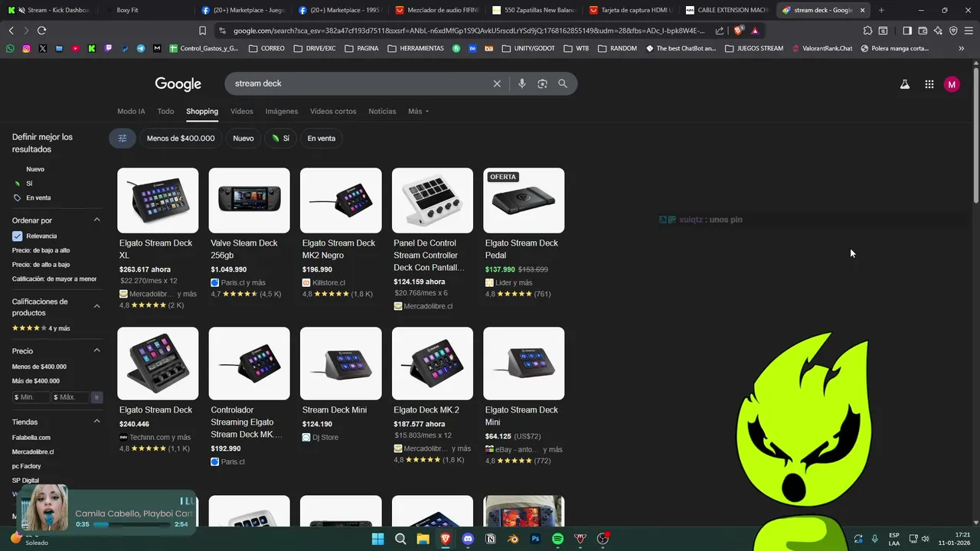Open the Elgato Stream Deck Pedal thumbnail
This screenshot has width=980, height=551.
(524, 201)
